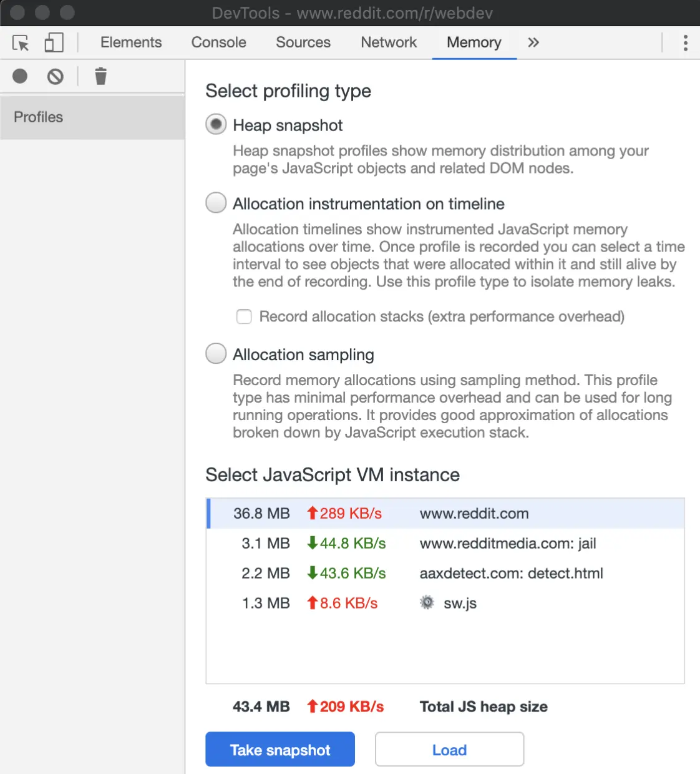The height and width of the screenshot is (774, 700).
Task: Expand the more tabs chevron
Action: point(533,43)
